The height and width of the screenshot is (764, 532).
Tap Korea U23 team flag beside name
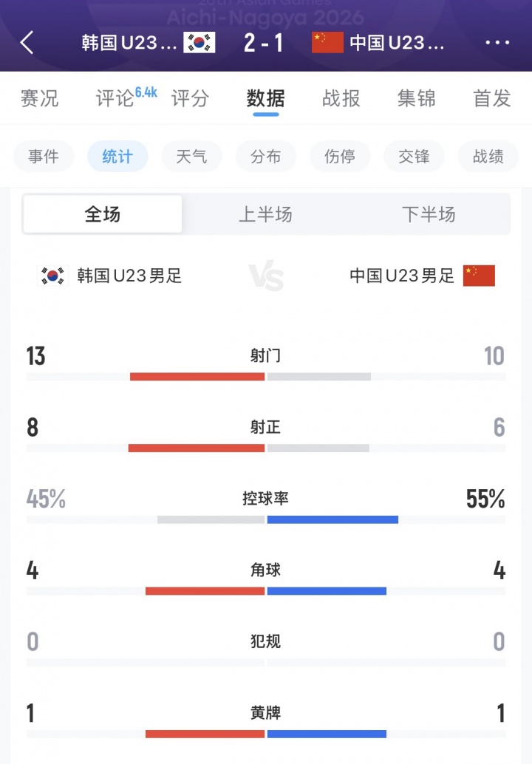pyautogui.click(x=52, y=276)
